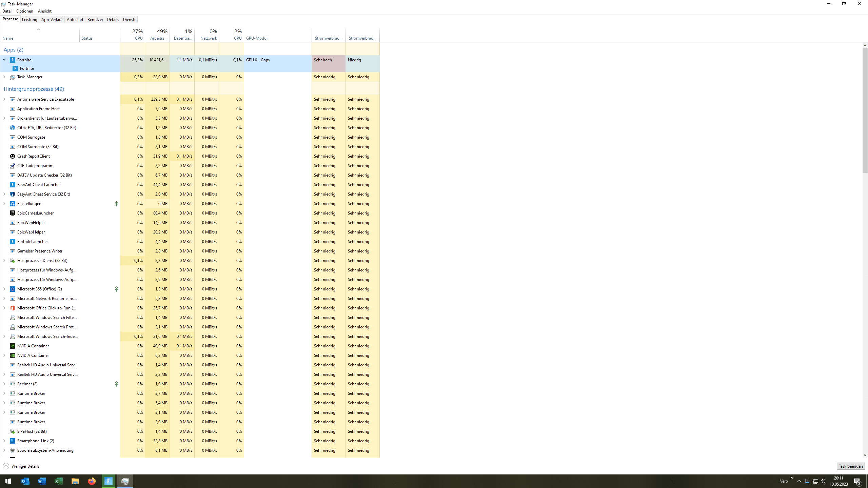Image resolution: width=868 pixels, height=488 pixels.
Task: Open the Optionen menu
Action: 25,11
